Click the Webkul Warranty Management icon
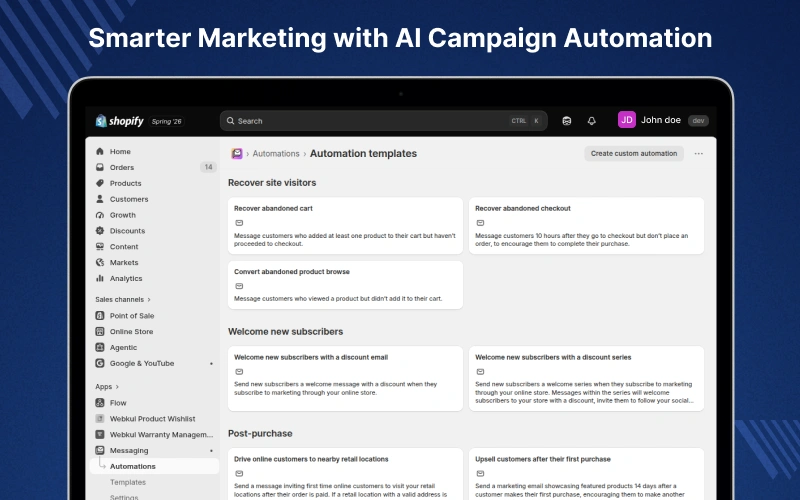Image resolution: width=800 pixels, height=500 pixels. (100, 434)
